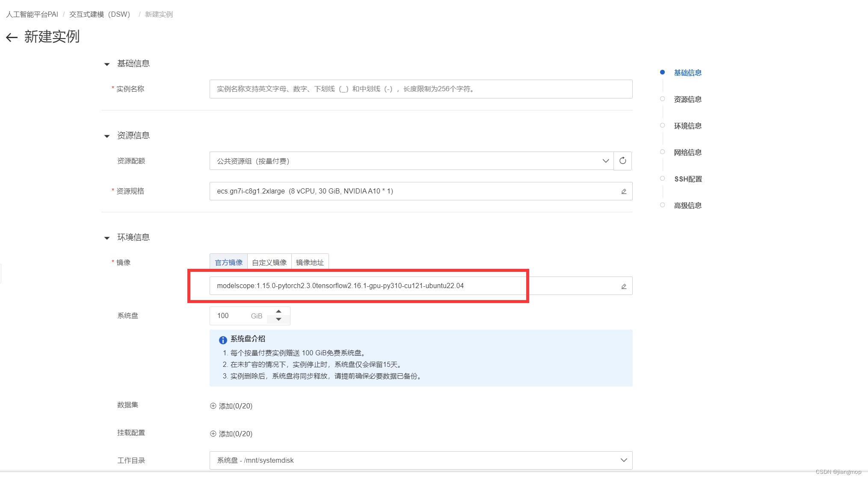Edit the selected 镜像 using pencil icon
Viewport: 868px width, 479px height.
[623, 286]
